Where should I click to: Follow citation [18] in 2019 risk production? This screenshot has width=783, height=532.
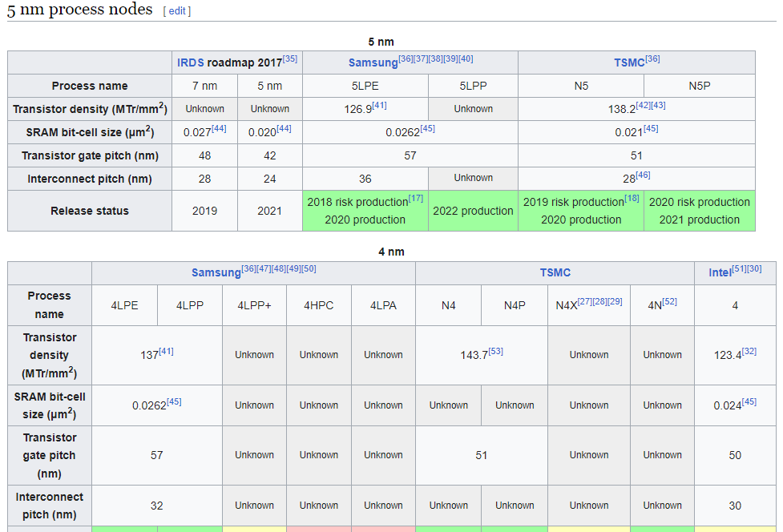[x=632, y=198]
